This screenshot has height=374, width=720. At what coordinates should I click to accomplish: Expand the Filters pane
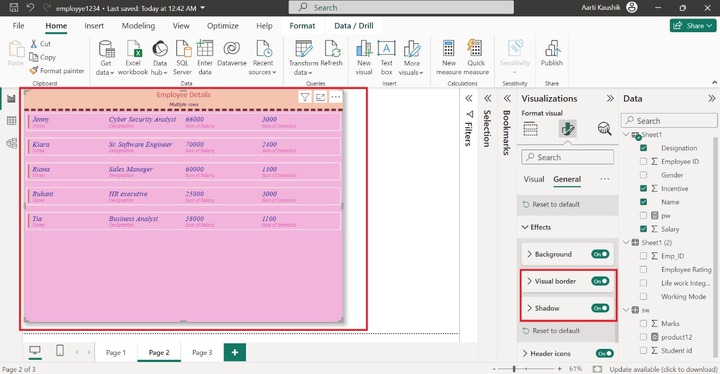[468, 98]
